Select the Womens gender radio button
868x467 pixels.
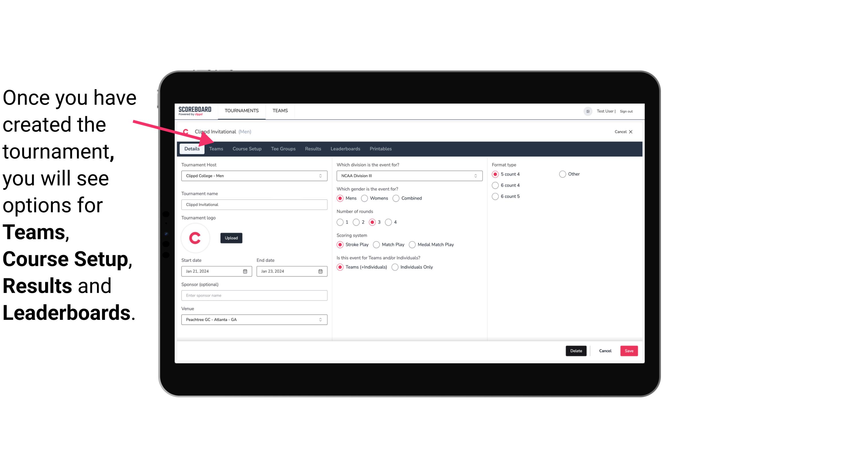click(x=365, y=198)
